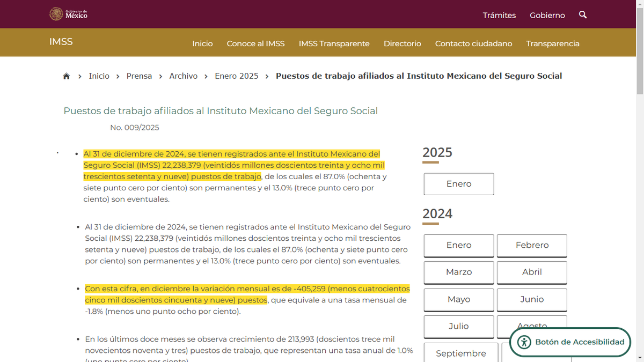Click Archivo breadcrumb link

pyautogui.click(x=184, y=76)
